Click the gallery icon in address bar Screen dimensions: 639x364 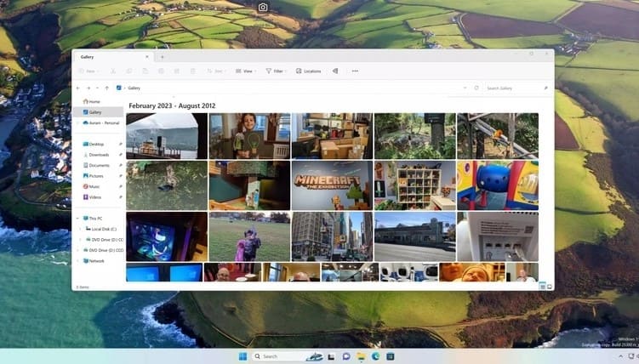(119, 88)
